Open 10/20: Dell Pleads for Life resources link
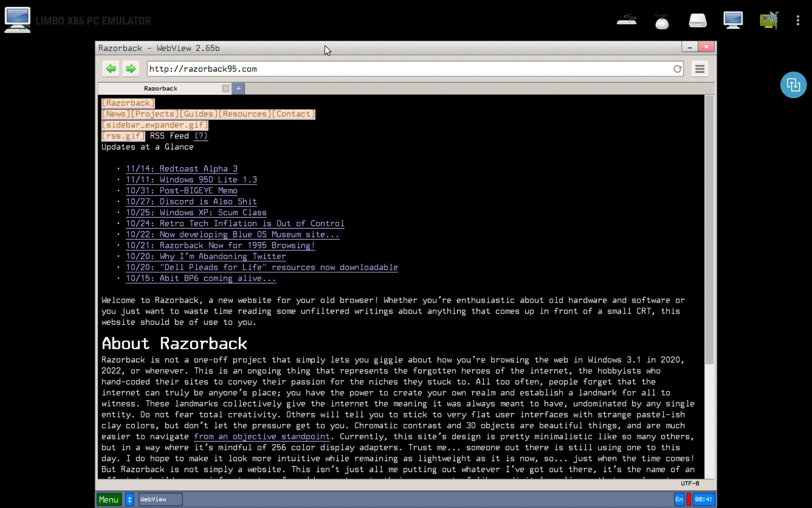The width and height of the screenshot is (812, 508). 262,268
